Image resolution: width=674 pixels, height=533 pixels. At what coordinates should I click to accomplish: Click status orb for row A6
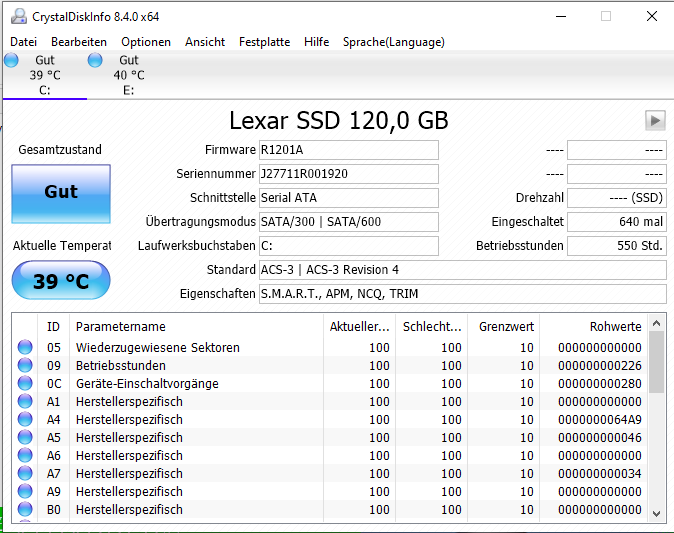pyautogui.click(x=25, y=455)
